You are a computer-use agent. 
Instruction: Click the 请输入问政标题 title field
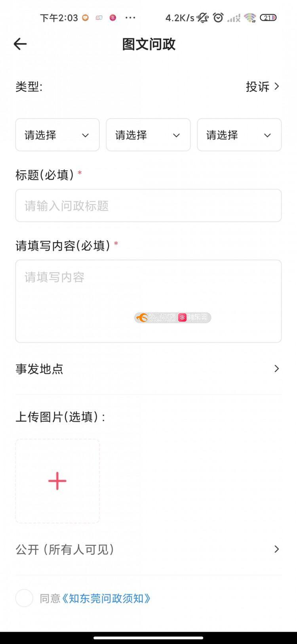pos(148,206)
